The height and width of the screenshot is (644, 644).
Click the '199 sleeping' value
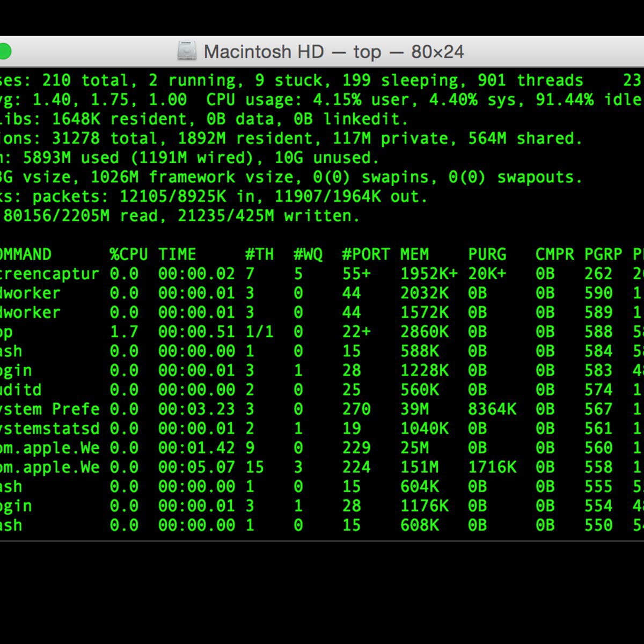[x=401, y=80]
